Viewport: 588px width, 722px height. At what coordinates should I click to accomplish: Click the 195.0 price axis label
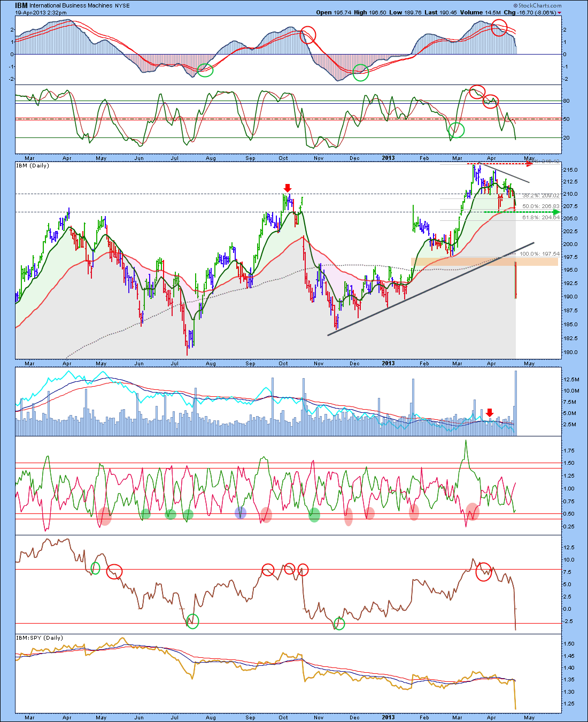pyautogui.click(x=570, y=270)
